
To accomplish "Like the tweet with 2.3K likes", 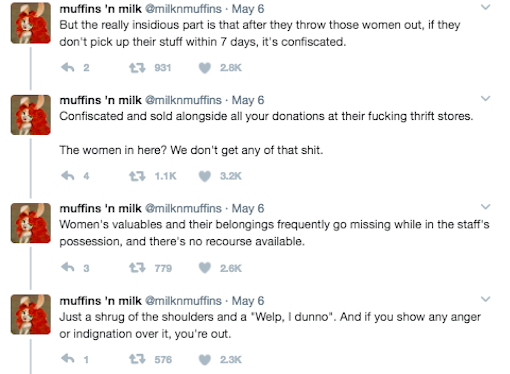I will 205,359.
